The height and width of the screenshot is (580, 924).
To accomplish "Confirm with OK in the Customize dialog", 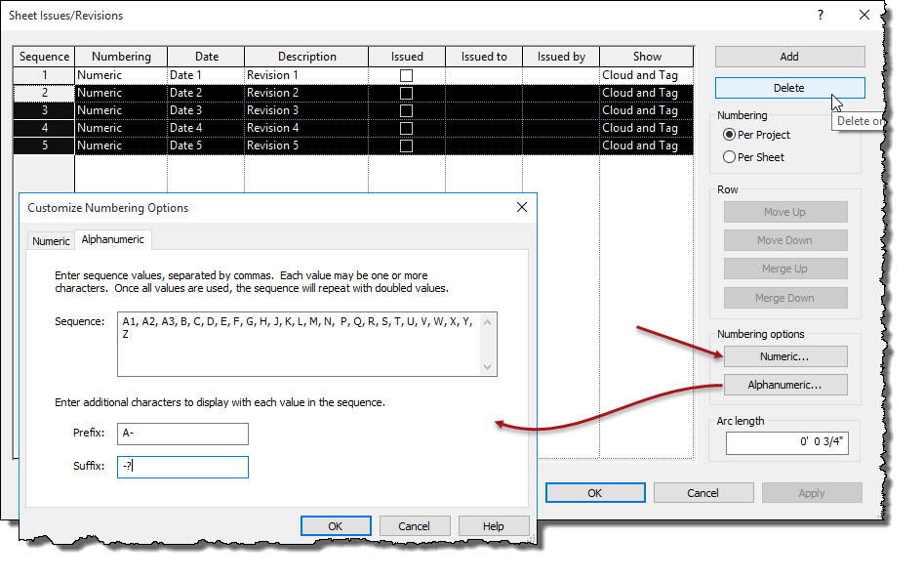I will click(336, 525).
